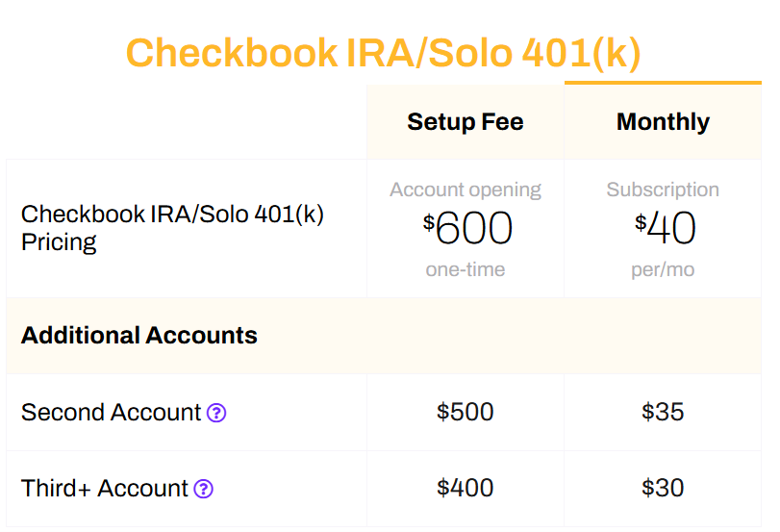The image size is (780, 532).
Task: Click the $600 account opening price
Action: (x=467, y=228)
